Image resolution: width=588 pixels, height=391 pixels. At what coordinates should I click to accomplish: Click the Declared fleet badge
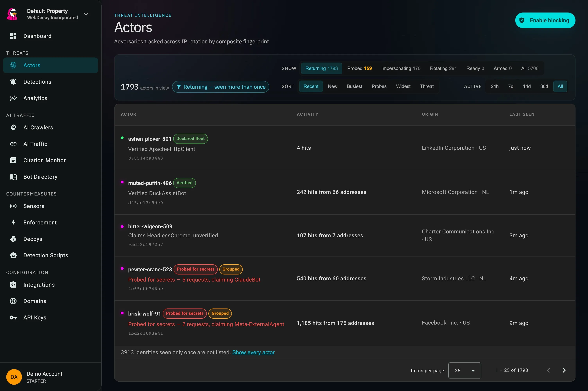(x=190, y=139)
